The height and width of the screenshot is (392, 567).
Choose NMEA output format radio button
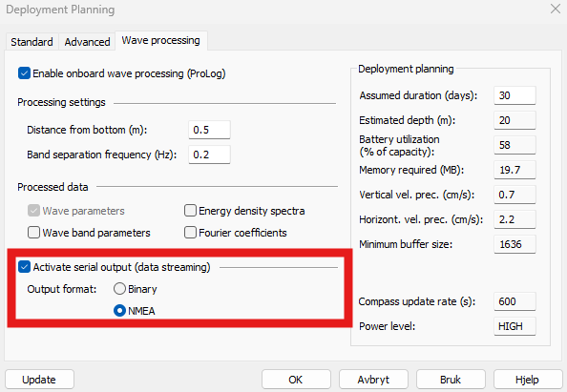[119, 311]
